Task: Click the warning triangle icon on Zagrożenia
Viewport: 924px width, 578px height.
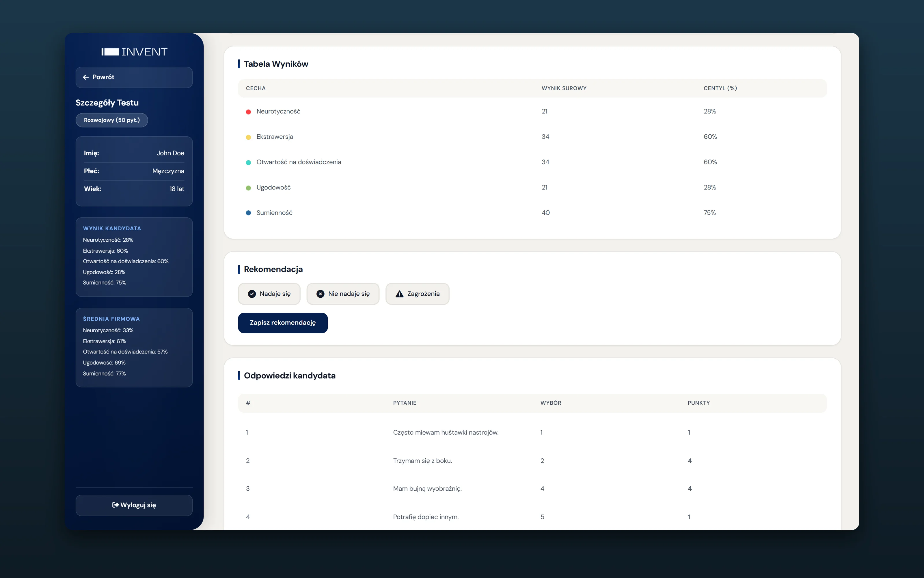Action: 399,294
